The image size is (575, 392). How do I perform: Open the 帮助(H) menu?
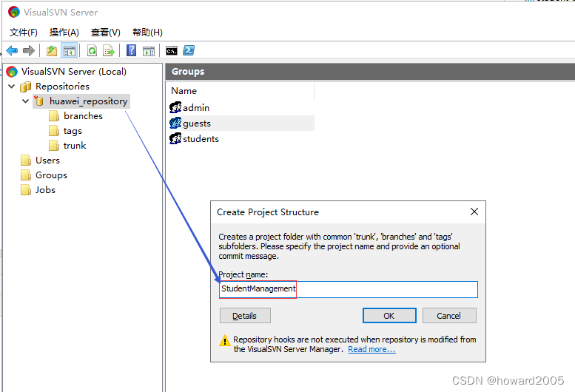pyautogui.click(x=147, y=33)
